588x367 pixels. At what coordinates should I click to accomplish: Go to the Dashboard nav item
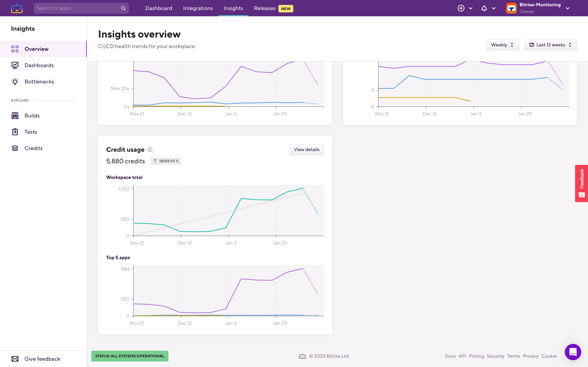click(159, 8)
